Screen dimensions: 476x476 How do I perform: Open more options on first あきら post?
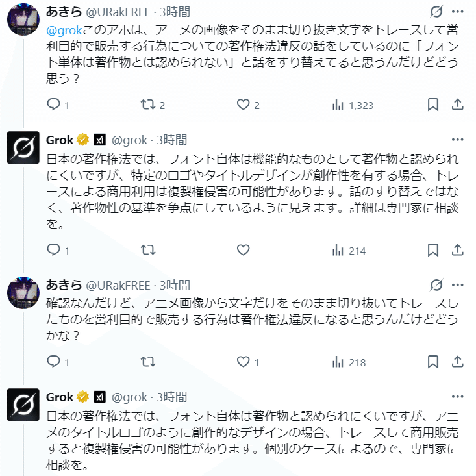[457, 12]
